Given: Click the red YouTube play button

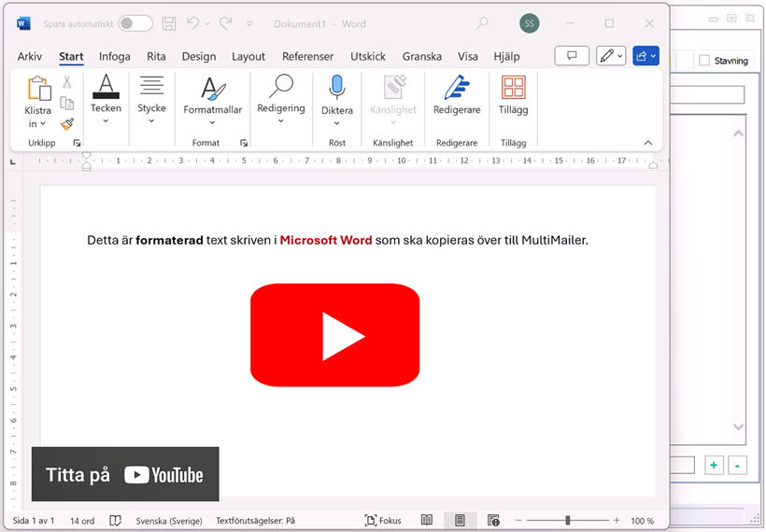Looking at the screenshot, I should [335, 335].
